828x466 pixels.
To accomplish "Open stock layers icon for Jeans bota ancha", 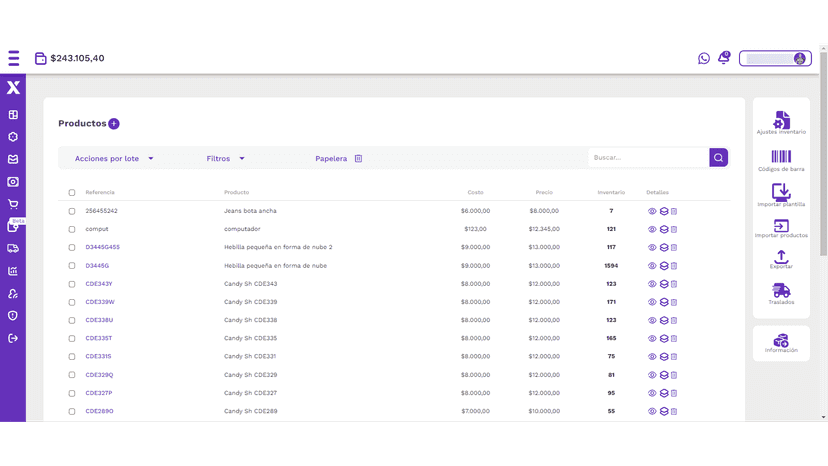I will pyautogui.click(x=664, y=211).
